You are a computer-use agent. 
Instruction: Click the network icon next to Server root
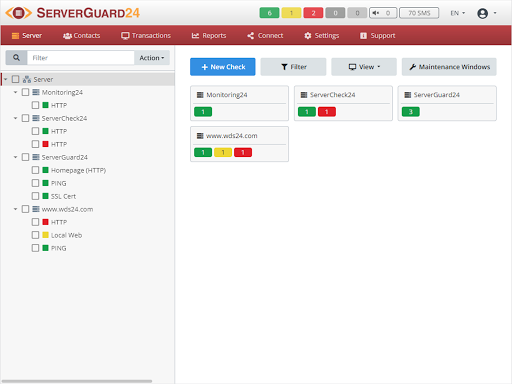27,79
